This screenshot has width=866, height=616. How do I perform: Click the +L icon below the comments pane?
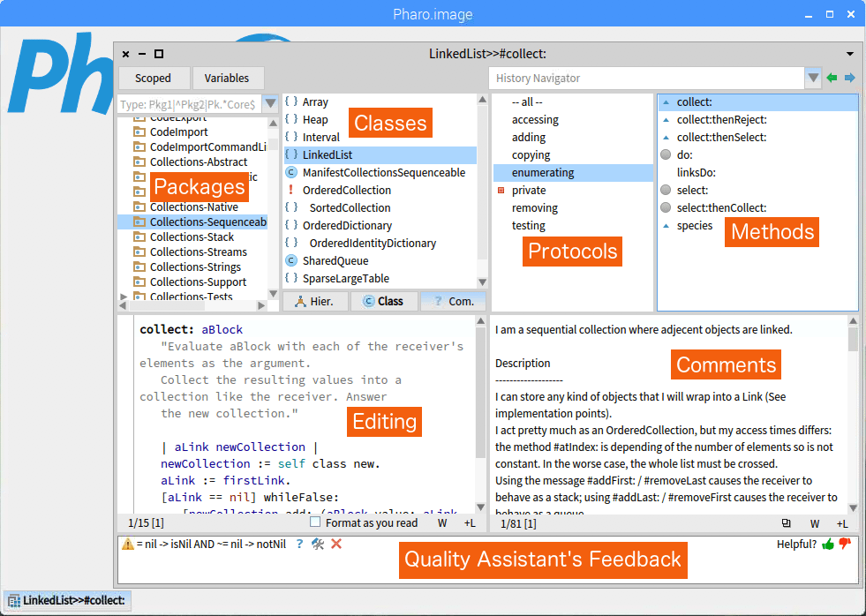841,523
